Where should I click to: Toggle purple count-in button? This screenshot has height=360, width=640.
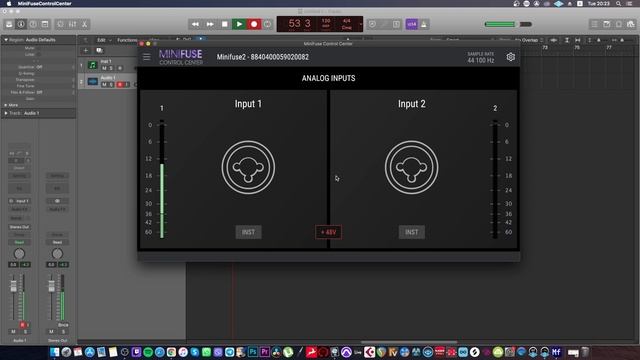click(x=411, y=24)
